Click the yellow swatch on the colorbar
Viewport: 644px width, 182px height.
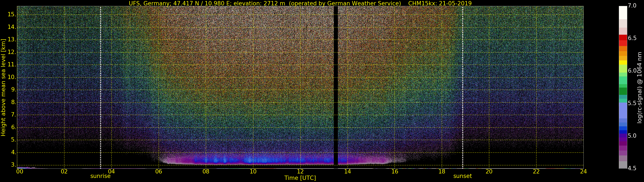[x=623, y=63]
